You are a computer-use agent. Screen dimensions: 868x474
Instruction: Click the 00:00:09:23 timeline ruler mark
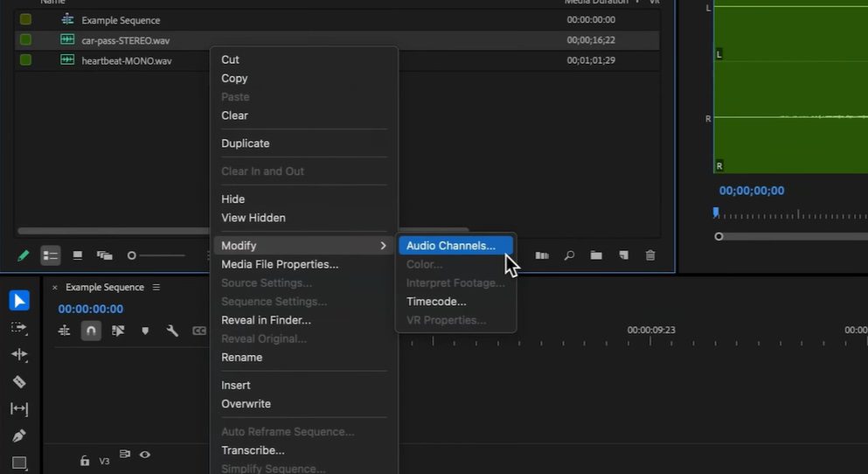coord(650,330)
